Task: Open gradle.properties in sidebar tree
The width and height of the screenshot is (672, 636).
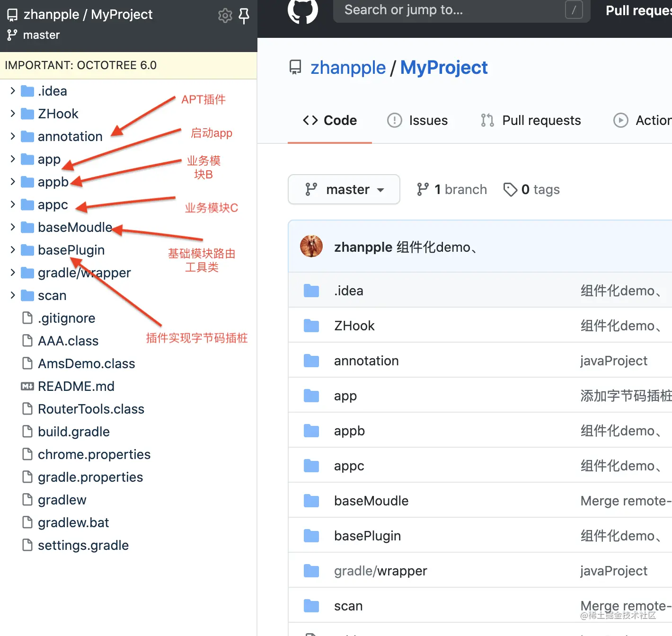Action: point(90,477)
